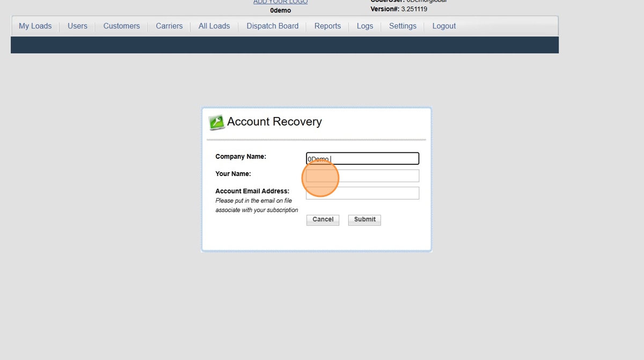Click the ADD YOUR LOGO link
The image size is (644, 360).
[x=281, y=2]
